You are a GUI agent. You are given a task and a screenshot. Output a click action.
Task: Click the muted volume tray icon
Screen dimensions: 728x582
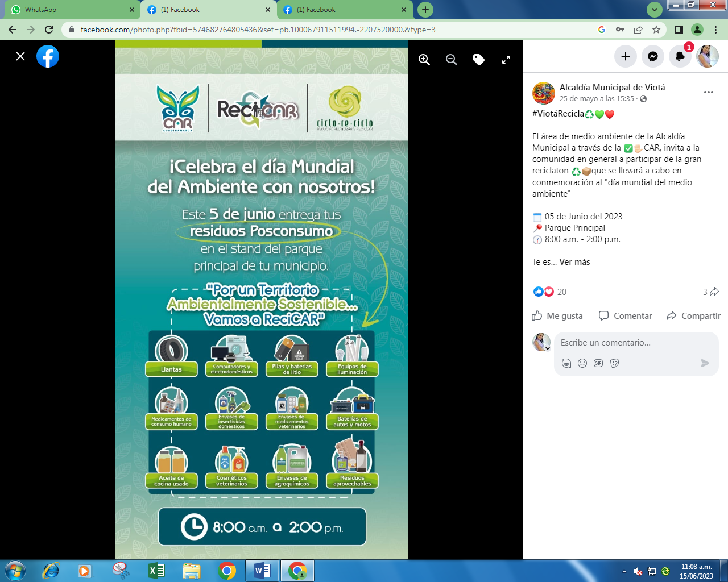638,571
